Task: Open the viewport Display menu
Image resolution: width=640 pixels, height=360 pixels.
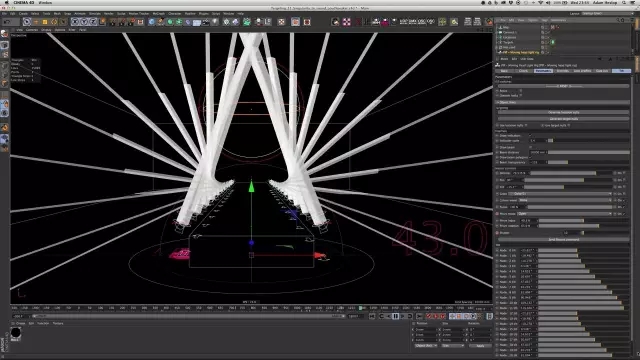Action: coord(46,30)
